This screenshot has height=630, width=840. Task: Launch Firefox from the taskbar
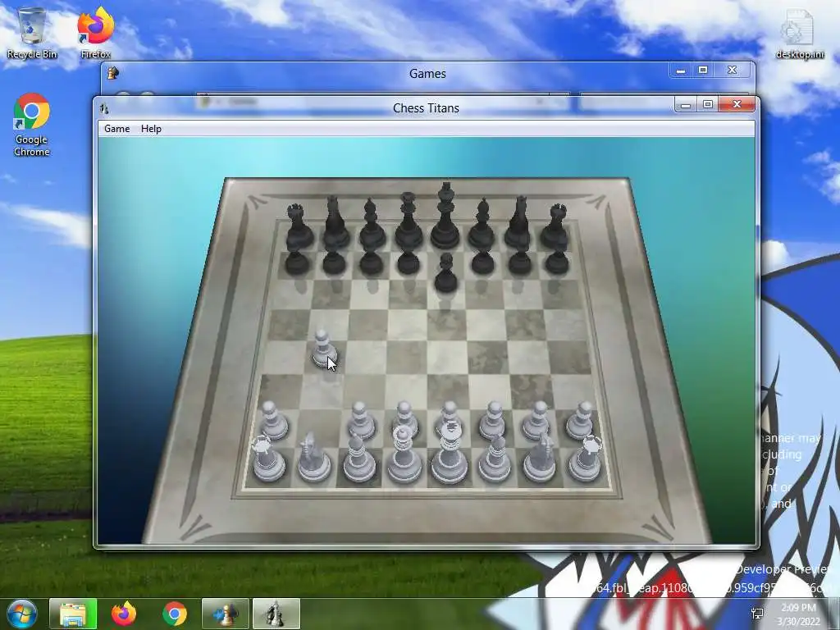(124, 614)
